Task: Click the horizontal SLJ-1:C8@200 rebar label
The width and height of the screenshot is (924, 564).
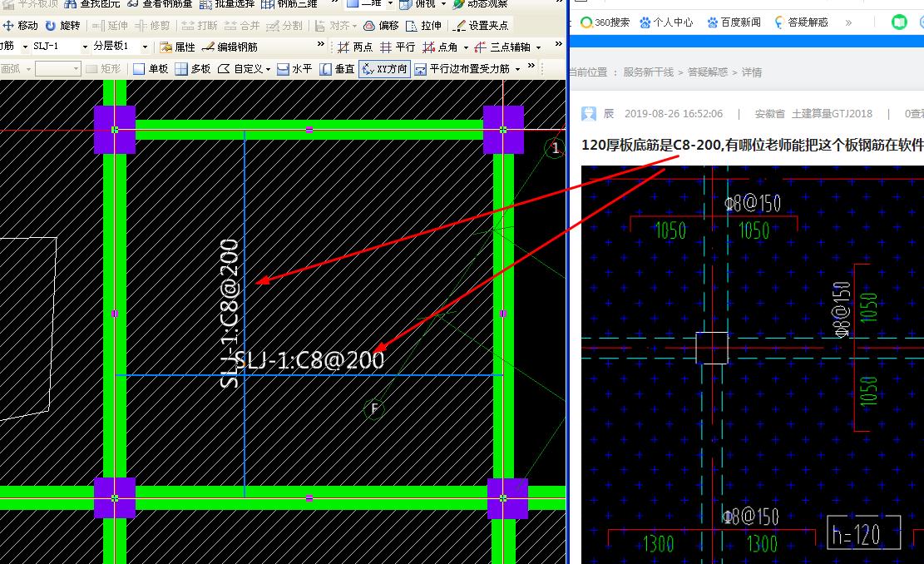Action: (309, 360)
